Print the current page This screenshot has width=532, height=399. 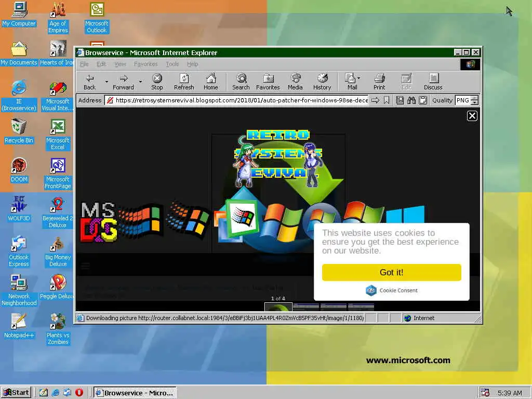(x=379, y=82)
